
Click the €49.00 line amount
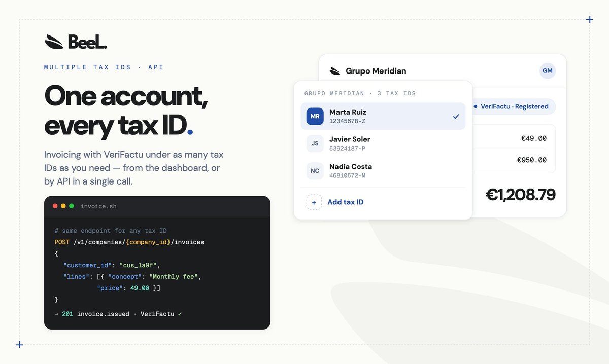(x=533, y=138)
